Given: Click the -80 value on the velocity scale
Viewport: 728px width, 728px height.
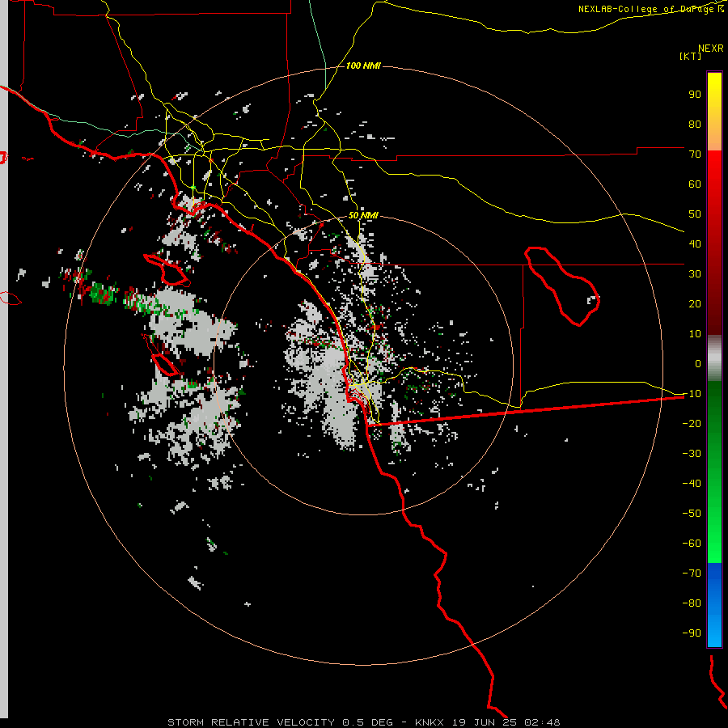Looking at the screenshot, I should click(x=692, y=603).
